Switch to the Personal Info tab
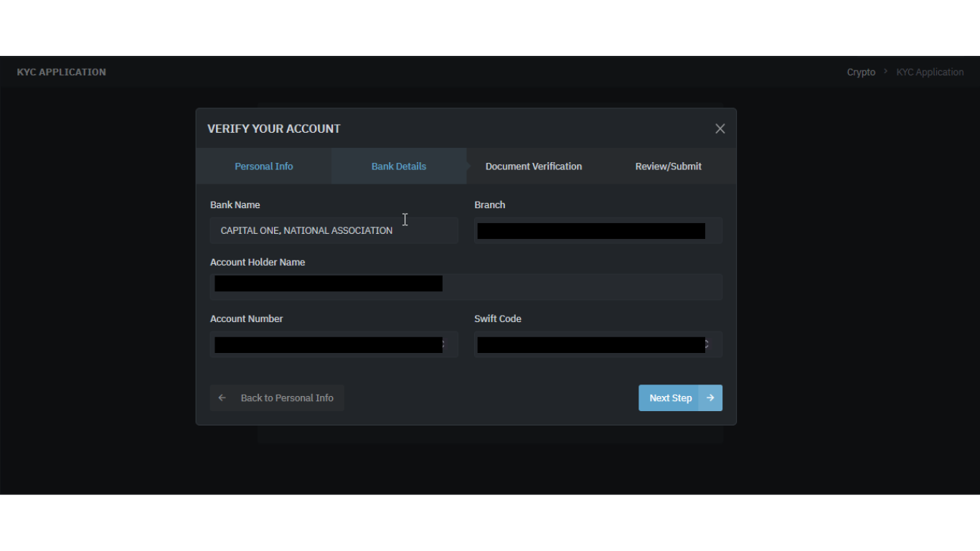This screenshot has width=980, height=551. [263, 166]
